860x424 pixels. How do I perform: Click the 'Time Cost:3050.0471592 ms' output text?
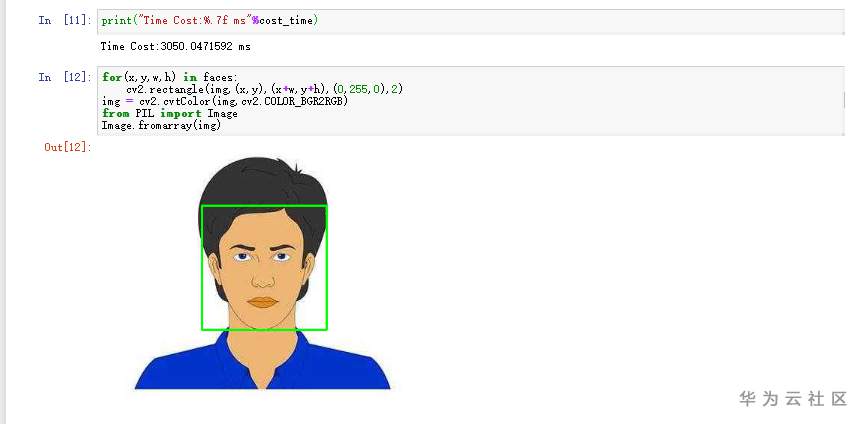(176, 47)
